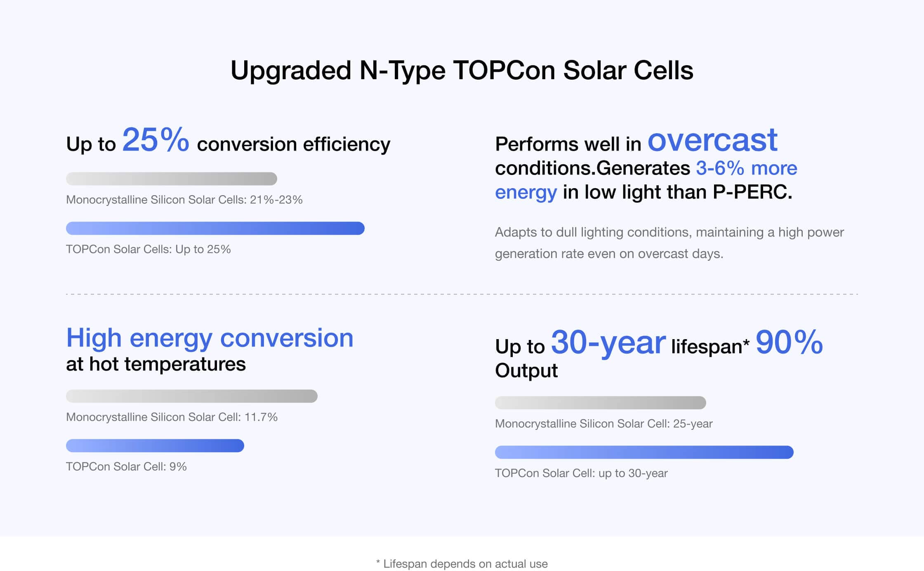Click the "Lifespan depends on actual use" footnote
The width and height of the screenshot is (924, 571).
462,564
